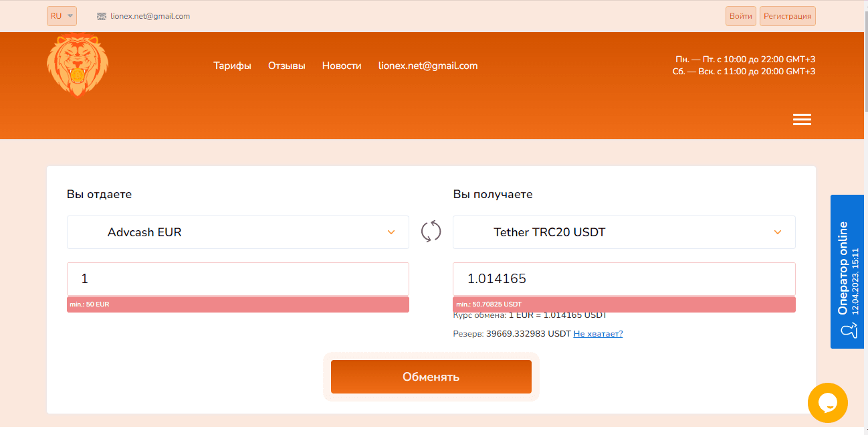Open the Тарифы menu item
This screenshot has width=868, height=435.
point(232,66)
